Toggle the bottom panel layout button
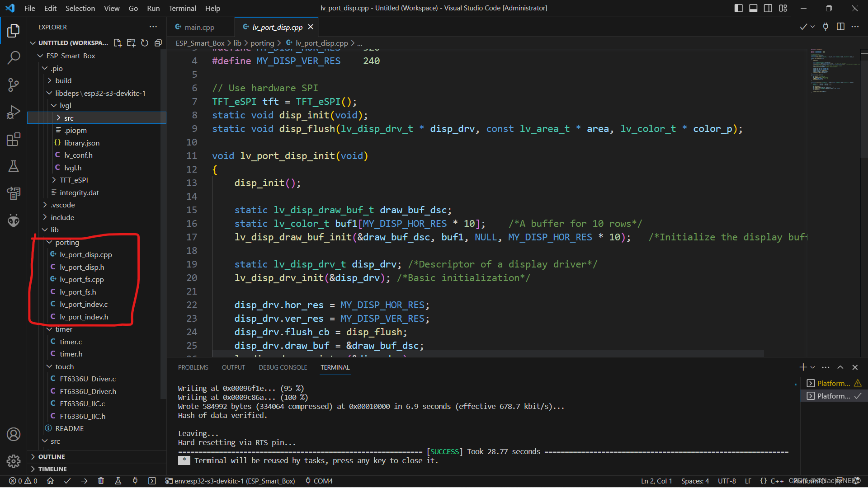This screenshot has height=488, width=868. click(753, 8)
